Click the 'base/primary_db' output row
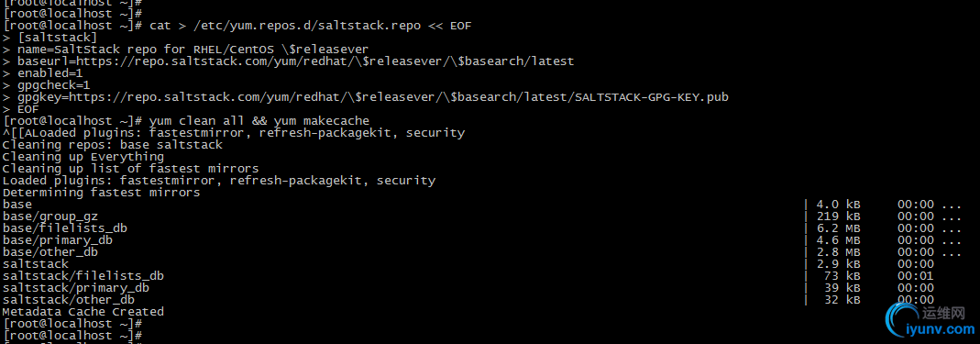The height and width of the screenshot is (344, 980). coord(482,240)
